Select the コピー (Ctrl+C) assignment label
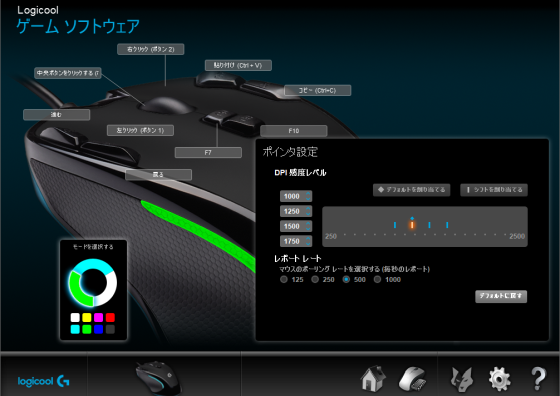560x396 pixels. (318, 90)
